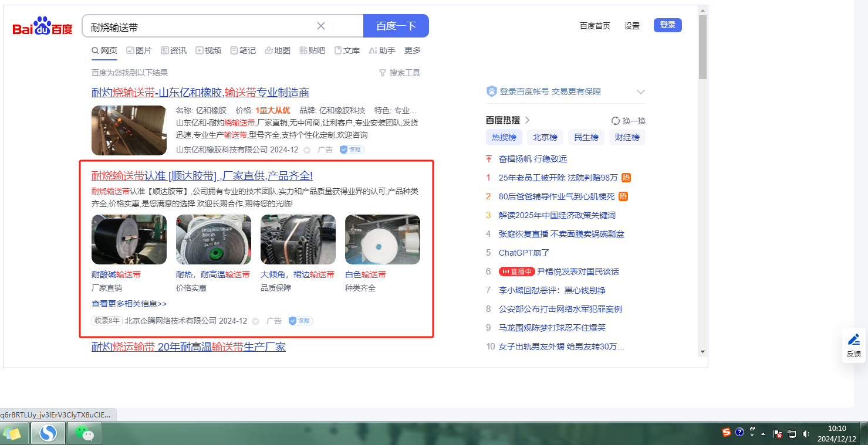Click the page scrollbar down arrow
Screen dimensions: 868x445
pos(702,352)
